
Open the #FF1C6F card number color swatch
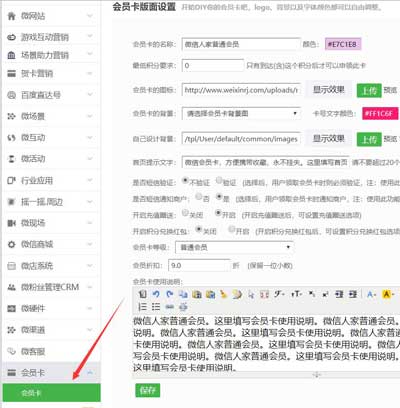(380, 113)
